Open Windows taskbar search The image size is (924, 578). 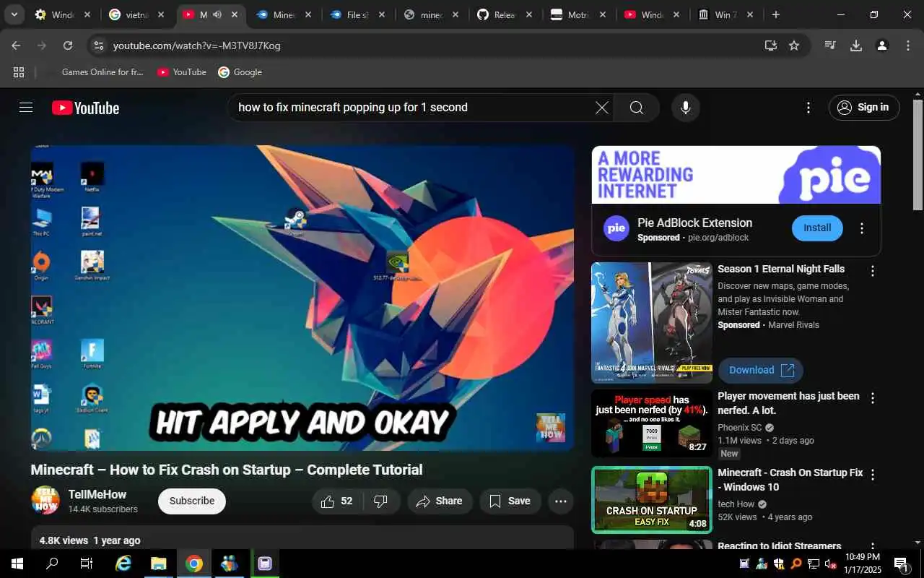pos(52,564)
